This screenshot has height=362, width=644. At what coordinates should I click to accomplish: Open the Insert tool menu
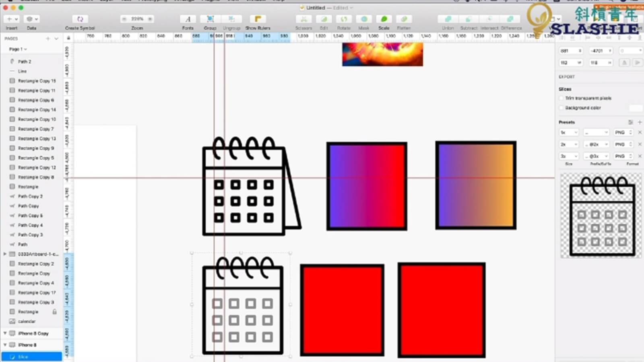coord(11,19)
